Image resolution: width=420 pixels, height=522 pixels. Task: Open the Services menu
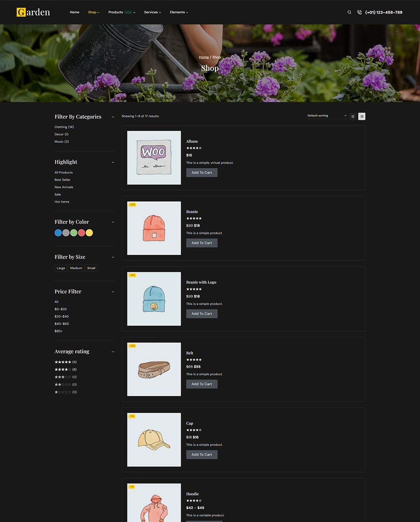tap(152, 12)
